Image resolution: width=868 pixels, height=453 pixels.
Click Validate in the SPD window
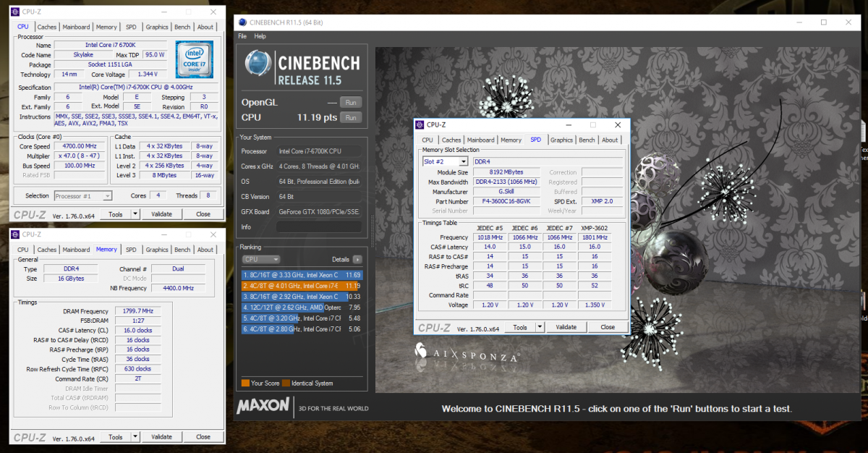pyautogui.click(x=566, y=327)
